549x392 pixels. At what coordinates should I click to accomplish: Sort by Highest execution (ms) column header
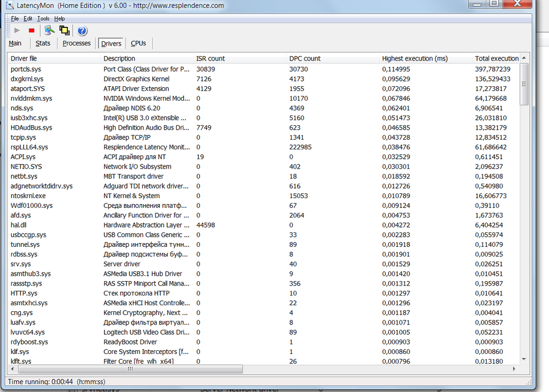pos(425,58)
